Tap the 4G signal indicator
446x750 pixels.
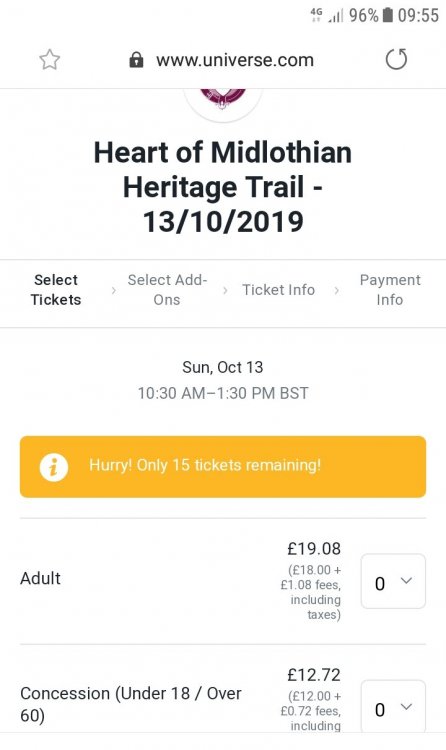tap(316, 15)
